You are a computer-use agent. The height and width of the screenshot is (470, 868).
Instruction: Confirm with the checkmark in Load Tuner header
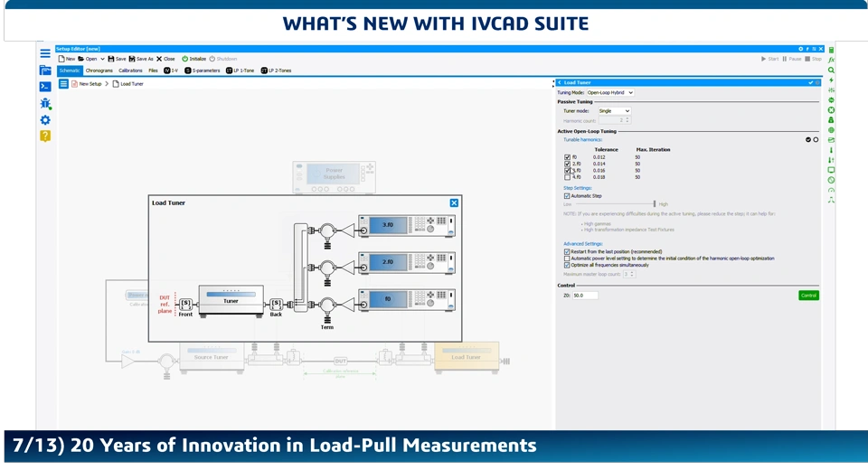tap(810, 82)
